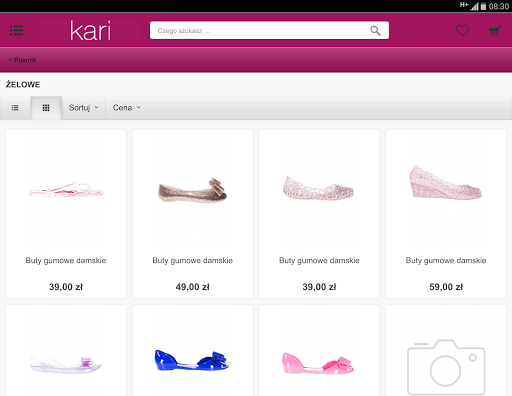Screen dimensions: 512x396
Task: Switch to grid view layout
Action: click(46, 108)
